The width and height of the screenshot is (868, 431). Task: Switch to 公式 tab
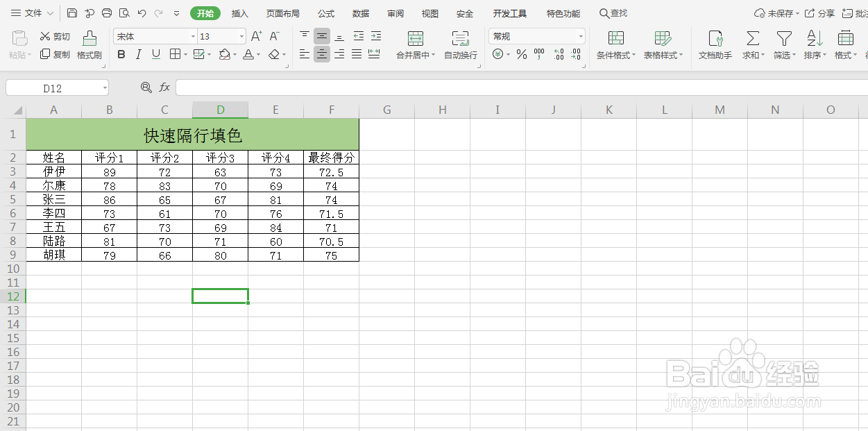[x=326, y=13]
